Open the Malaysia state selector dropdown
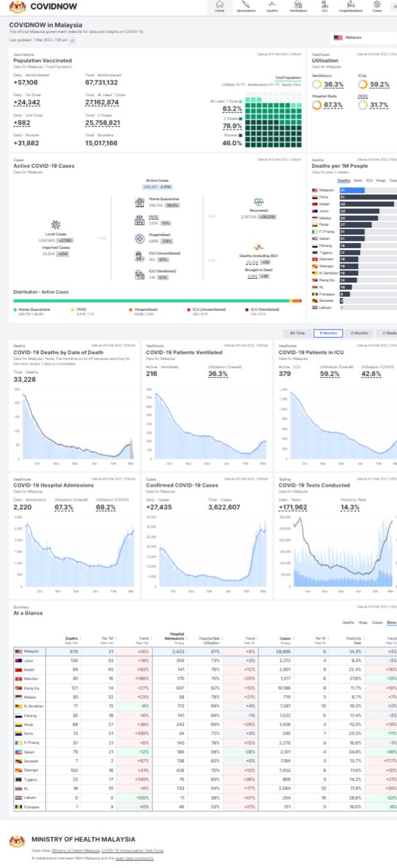 364,38
